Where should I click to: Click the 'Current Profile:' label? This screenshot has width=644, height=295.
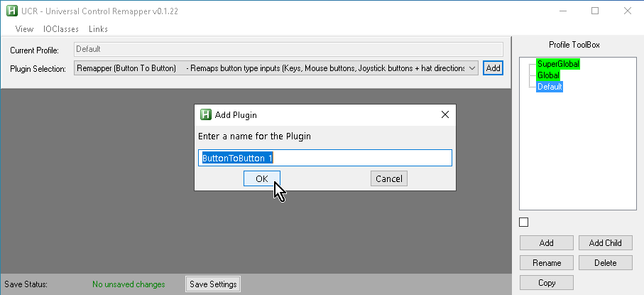35,50
